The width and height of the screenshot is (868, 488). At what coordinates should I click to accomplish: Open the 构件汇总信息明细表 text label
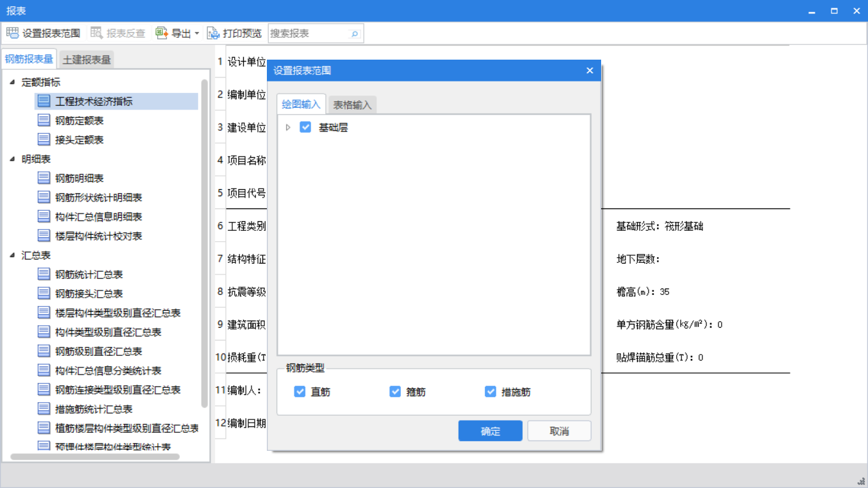99,217
